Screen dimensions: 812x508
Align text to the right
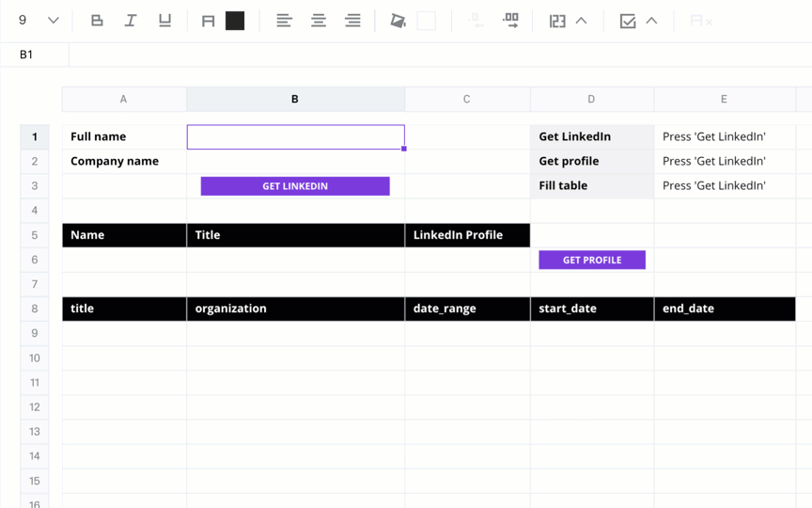click(x=352, y=21)
